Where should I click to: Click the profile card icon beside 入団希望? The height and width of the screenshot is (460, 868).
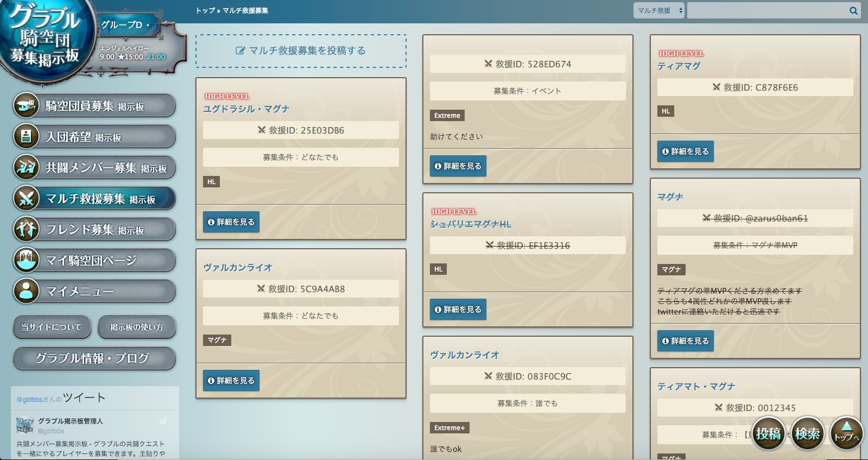[26, 136]
